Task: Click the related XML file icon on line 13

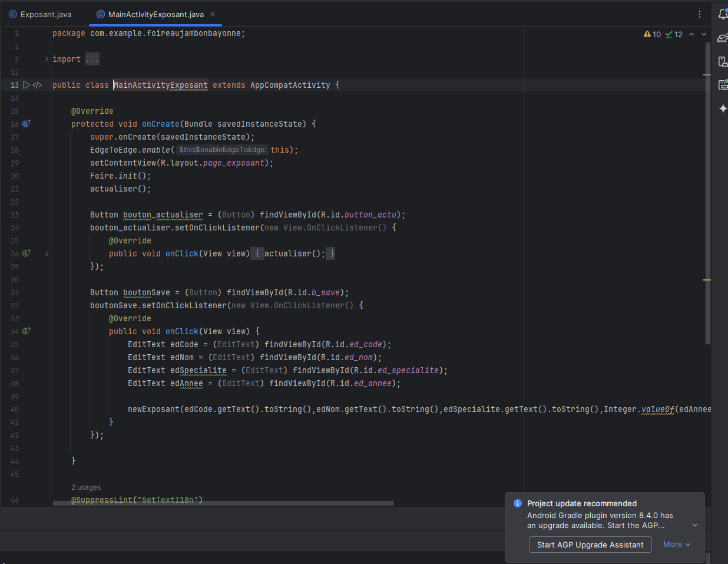Action: [x=37, y=85]
